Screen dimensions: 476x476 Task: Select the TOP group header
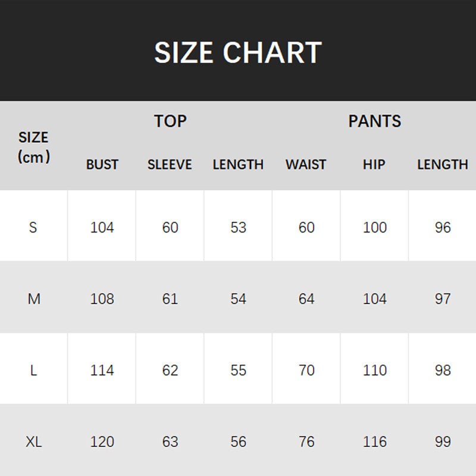pos(170,121)
